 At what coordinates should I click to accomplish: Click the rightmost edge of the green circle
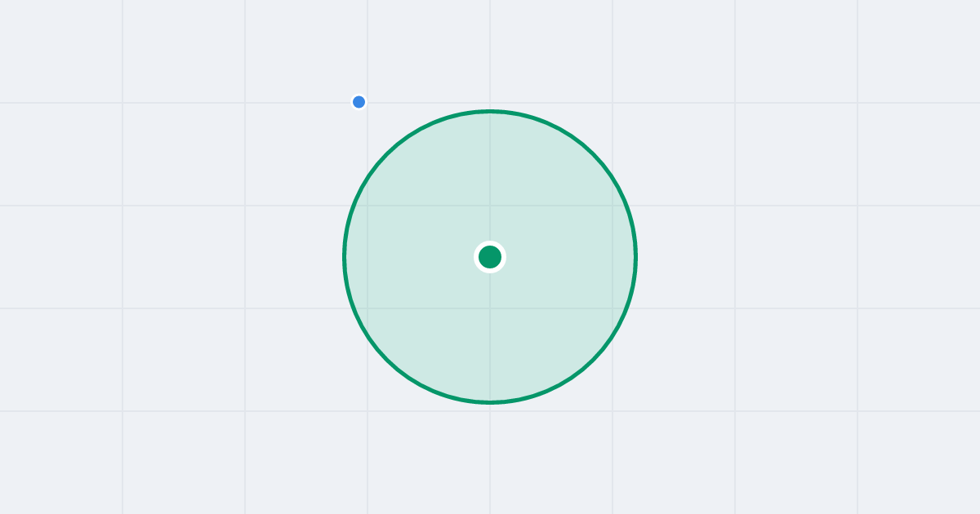(636, 257)
